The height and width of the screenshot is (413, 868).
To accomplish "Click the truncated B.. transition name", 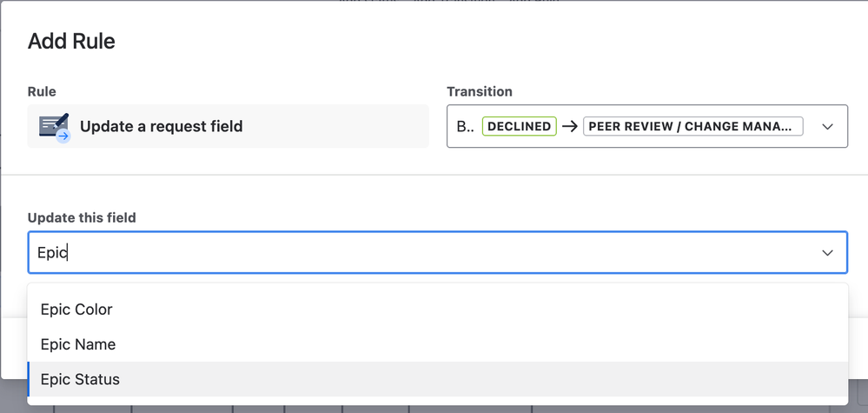I will (466, 126).
